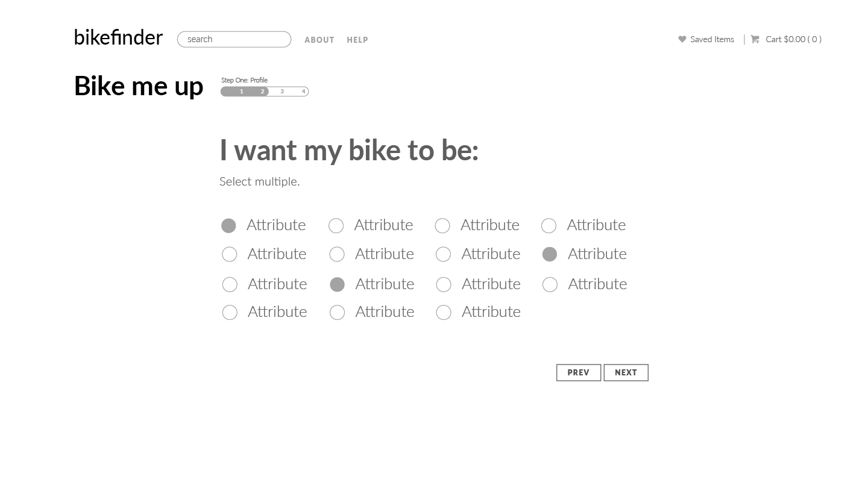The image size is (868, 482).
Task: Select the second Attribute radio in first row
Action: (x=336, y=225)
